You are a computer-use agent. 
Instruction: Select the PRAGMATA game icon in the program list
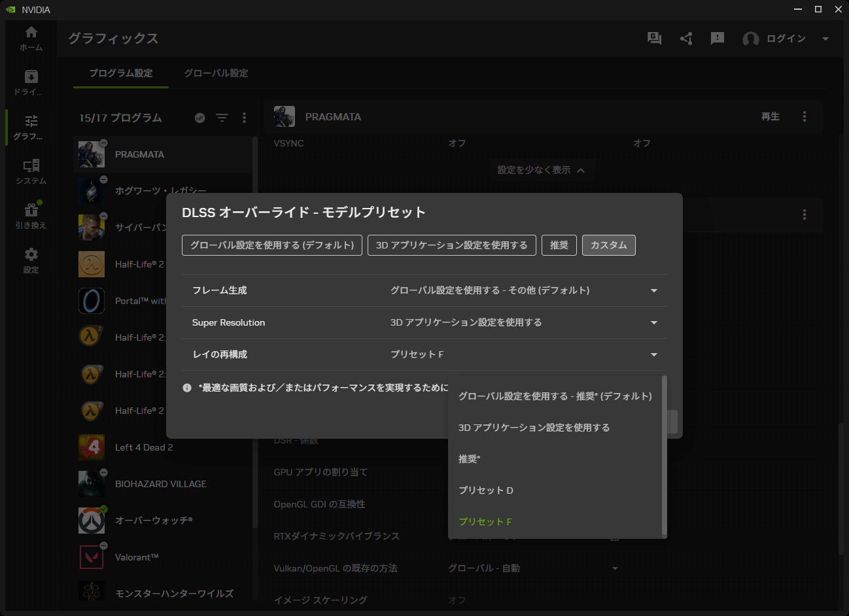92,154
